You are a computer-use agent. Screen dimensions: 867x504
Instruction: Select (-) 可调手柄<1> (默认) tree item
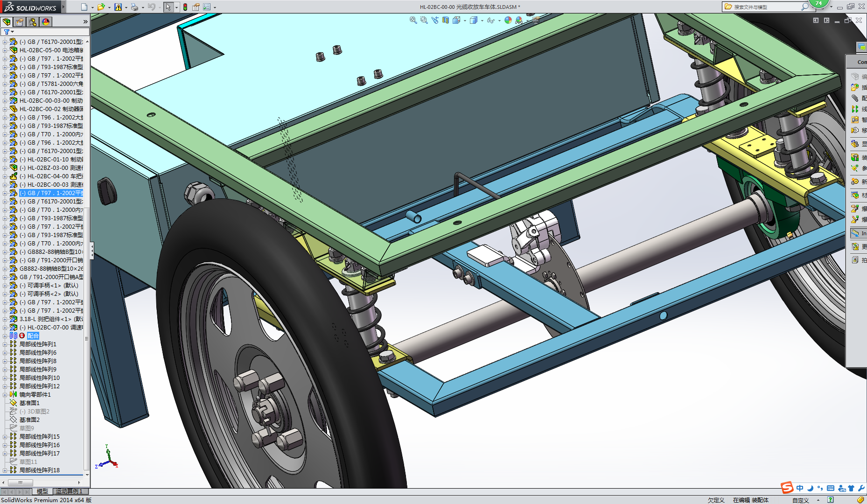click(x=49, y=286)
